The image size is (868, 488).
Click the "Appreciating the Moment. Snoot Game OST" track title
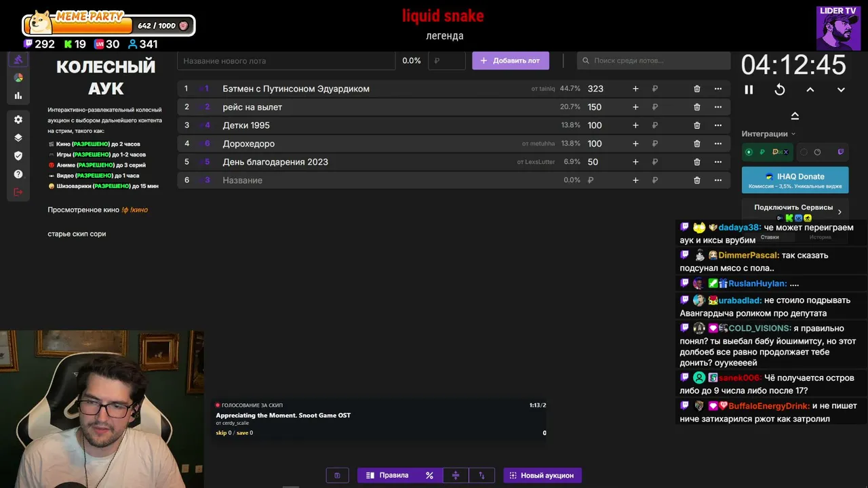coord(283,415)
